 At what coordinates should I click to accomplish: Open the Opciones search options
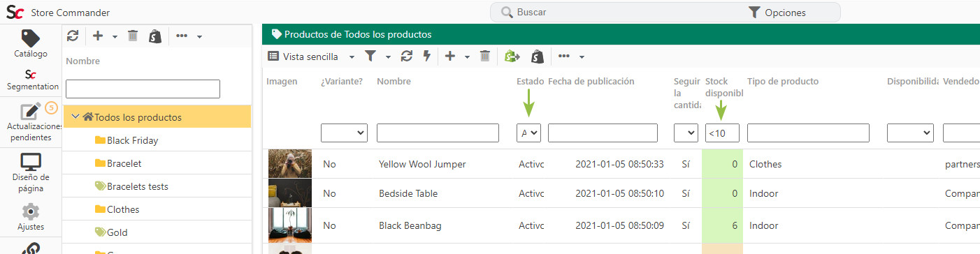[x=777, y=13]
